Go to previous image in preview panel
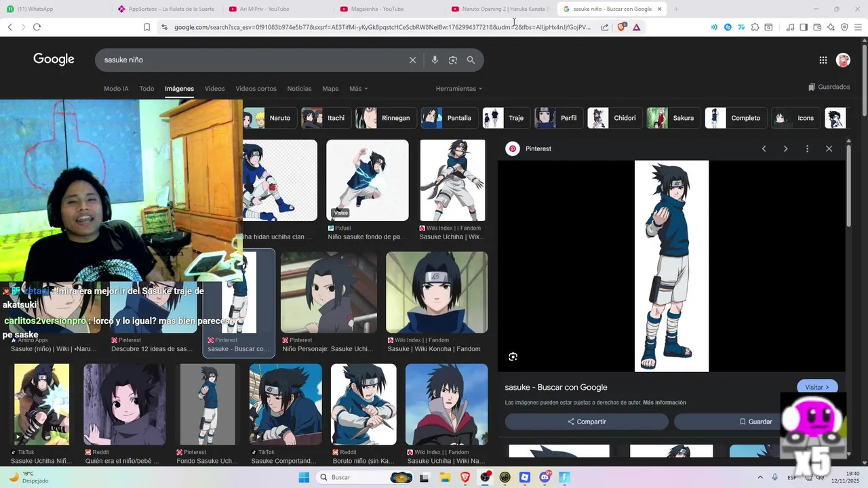Image resolution: width=868 pixels, height=488 pixels. 764,148
